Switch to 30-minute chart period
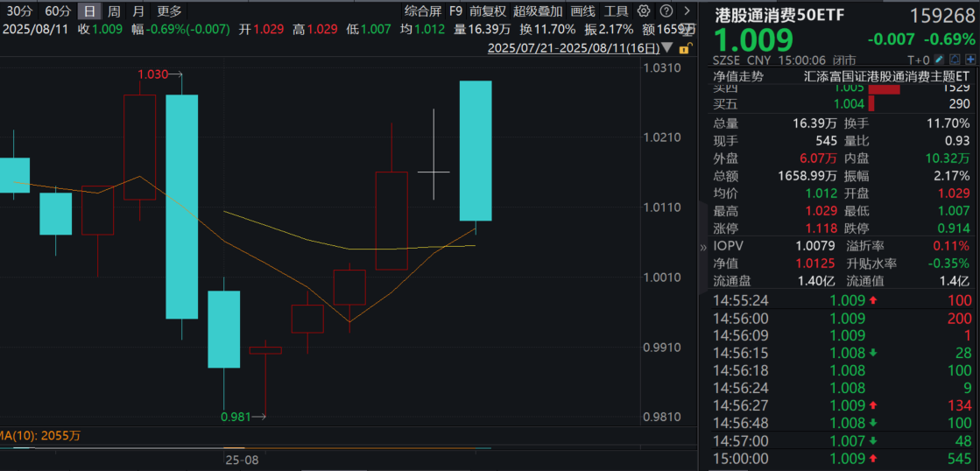 [x=19, y=11]
